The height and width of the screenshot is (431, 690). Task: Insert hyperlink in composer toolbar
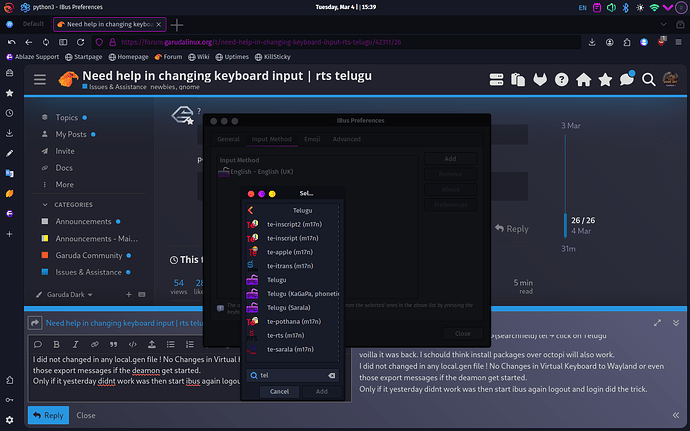pos(94,344)
